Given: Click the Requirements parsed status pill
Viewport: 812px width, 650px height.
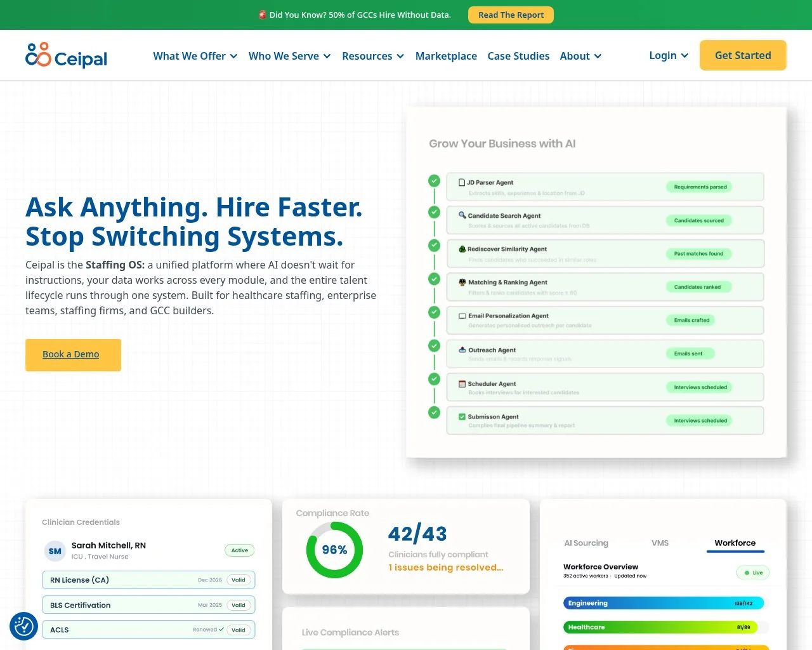Looking at the screenshot, I should [699, 187].
